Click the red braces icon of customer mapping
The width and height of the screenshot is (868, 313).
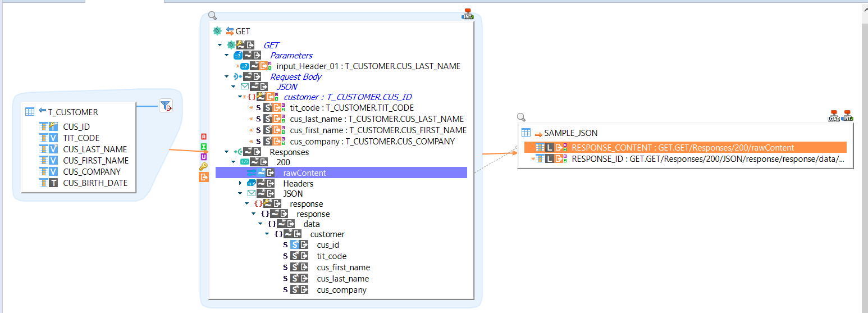(x=252, y=97)
